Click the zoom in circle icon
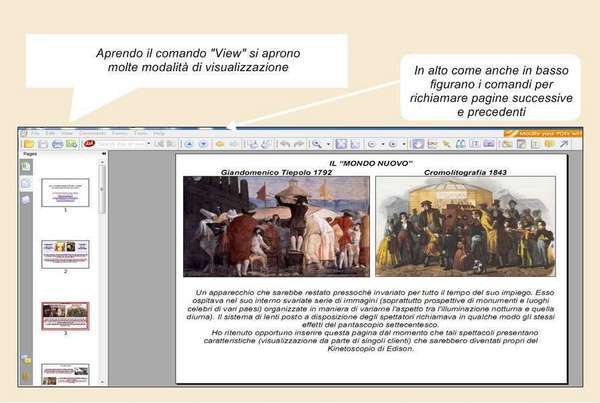Screen dimensions: 600x403 (x=393, y=144)
